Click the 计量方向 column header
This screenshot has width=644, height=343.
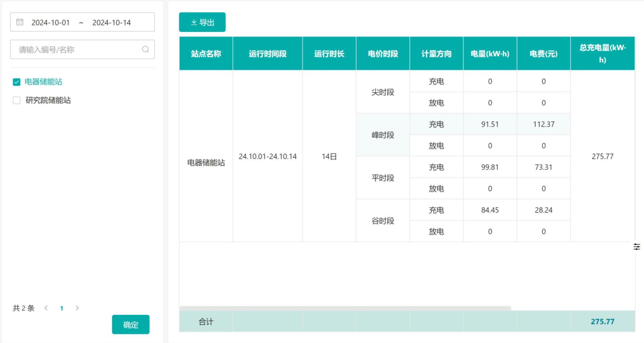(x=436, y=54)
